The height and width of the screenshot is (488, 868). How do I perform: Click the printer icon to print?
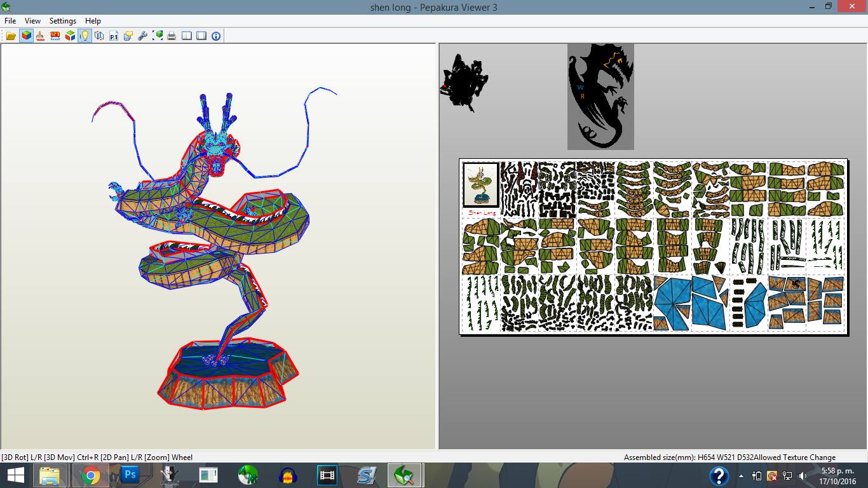coord(172,36)
